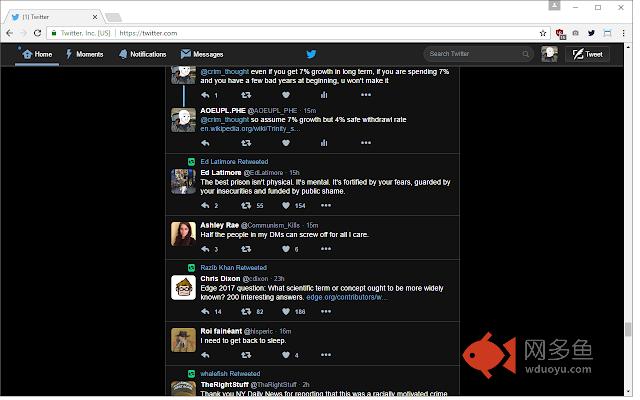View analytics of '4% safe withdrawl rate' tweet

[324, 143]
